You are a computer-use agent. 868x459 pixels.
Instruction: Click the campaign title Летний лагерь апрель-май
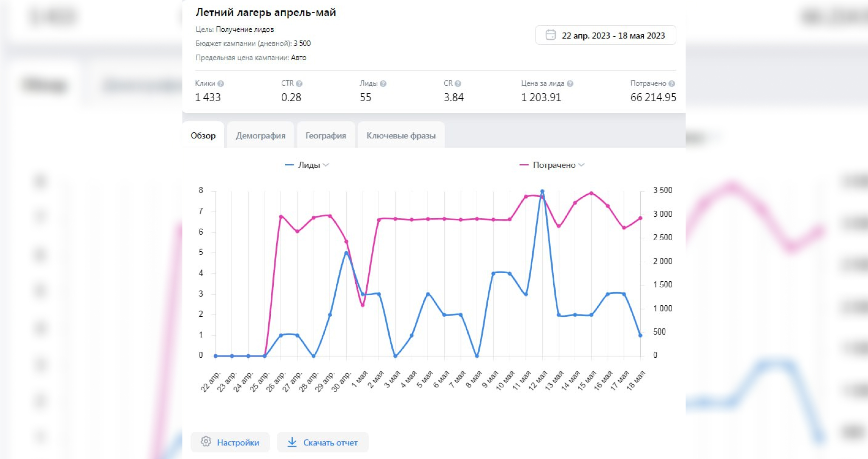tap(266, 13)
